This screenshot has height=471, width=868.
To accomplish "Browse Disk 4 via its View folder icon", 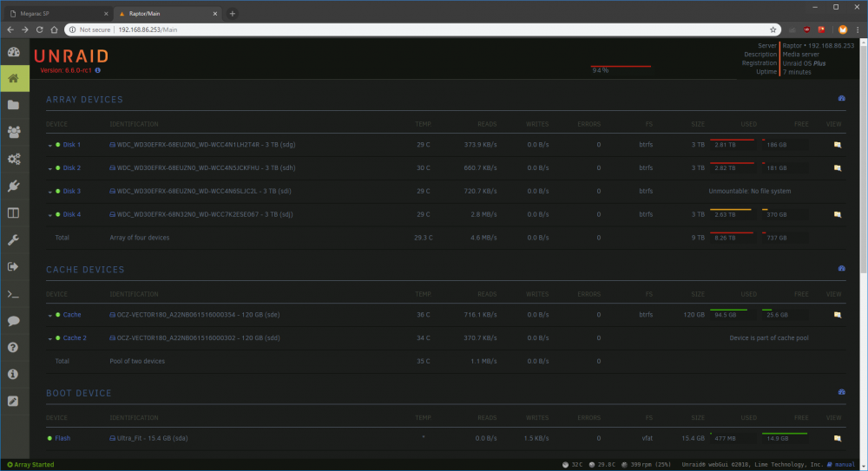I will pos(838,215).
